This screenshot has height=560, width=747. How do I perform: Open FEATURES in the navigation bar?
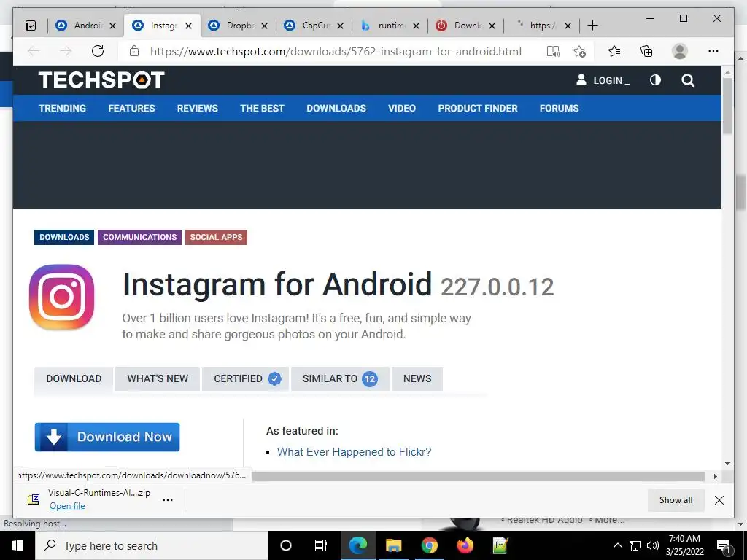[x=131, y=108]
